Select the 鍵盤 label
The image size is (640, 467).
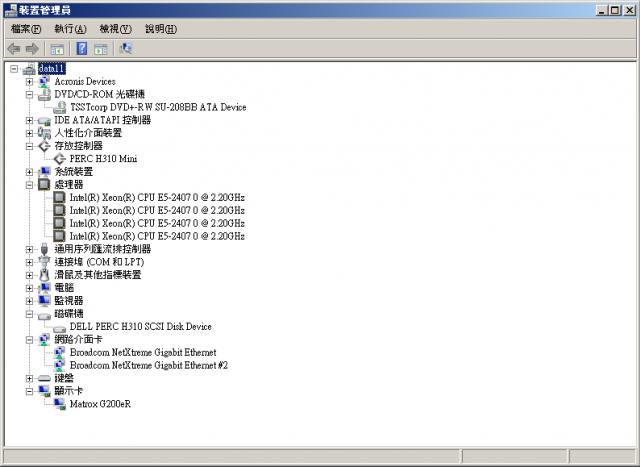pos(64,378)
